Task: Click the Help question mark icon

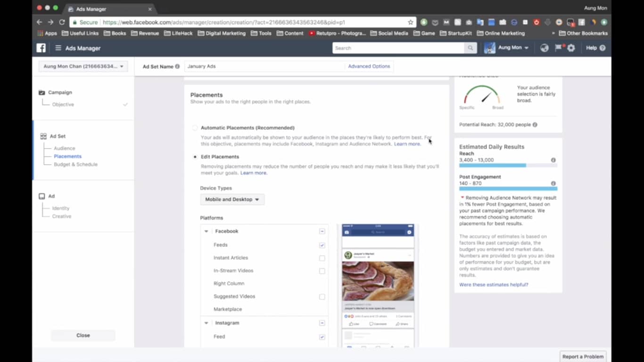Action: (x=603, y=48)
